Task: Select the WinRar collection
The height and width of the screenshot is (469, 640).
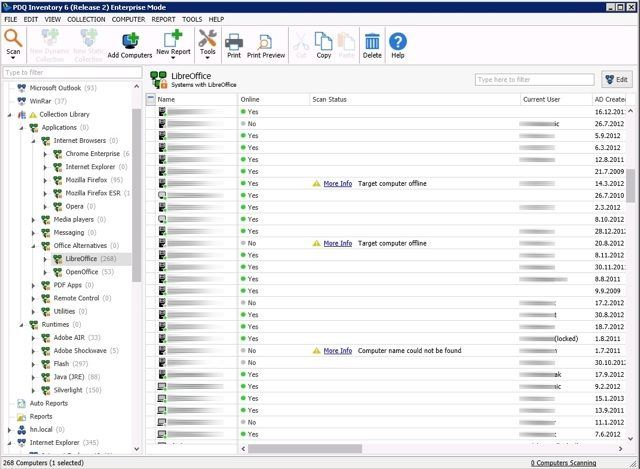Action: (x=41, y=101)
